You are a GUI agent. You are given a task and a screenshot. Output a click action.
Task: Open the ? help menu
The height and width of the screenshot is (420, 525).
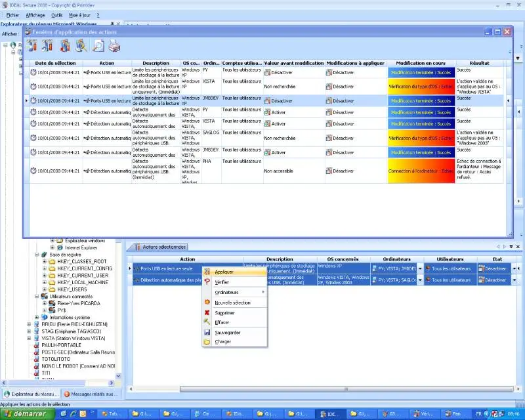coord(98,15)
